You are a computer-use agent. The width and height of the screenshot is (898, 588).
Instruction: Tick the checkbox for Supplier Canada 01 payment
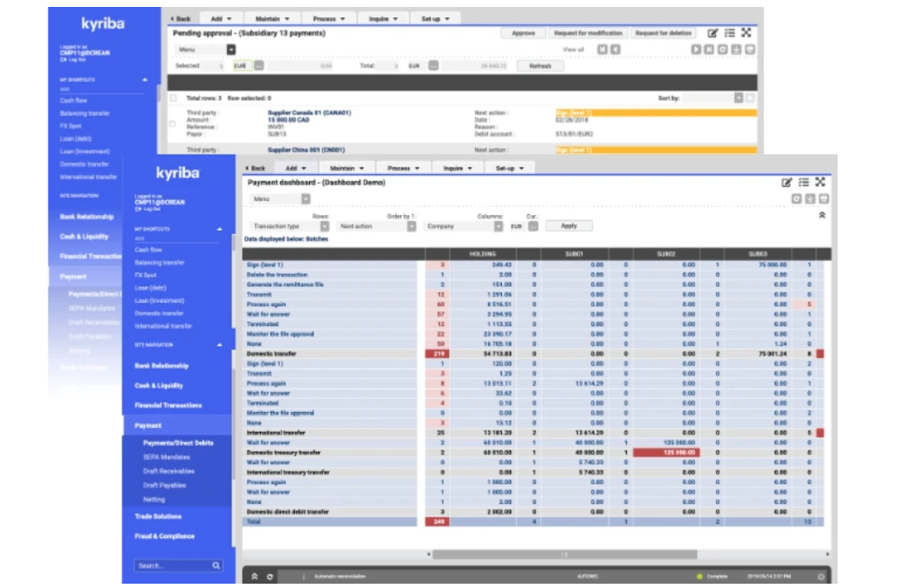[173, 123]
